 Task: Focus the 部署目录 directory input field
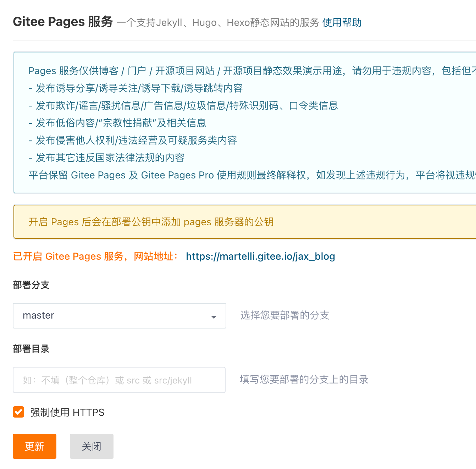[x=119, y=380]
